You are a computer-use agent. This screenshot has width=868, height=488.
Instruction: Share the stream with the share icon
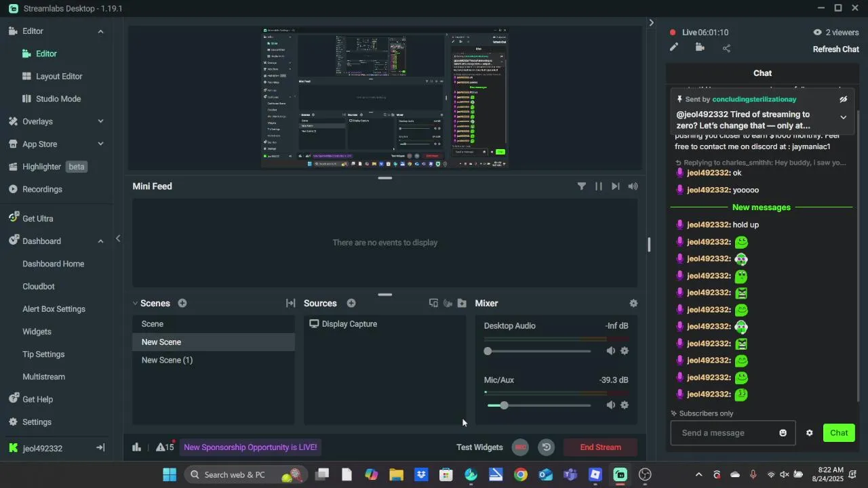tap(726, 48)
